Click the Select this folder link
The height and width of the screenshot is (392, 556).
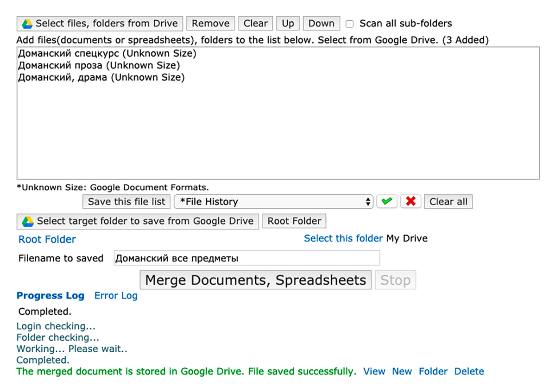coord(343,239)
